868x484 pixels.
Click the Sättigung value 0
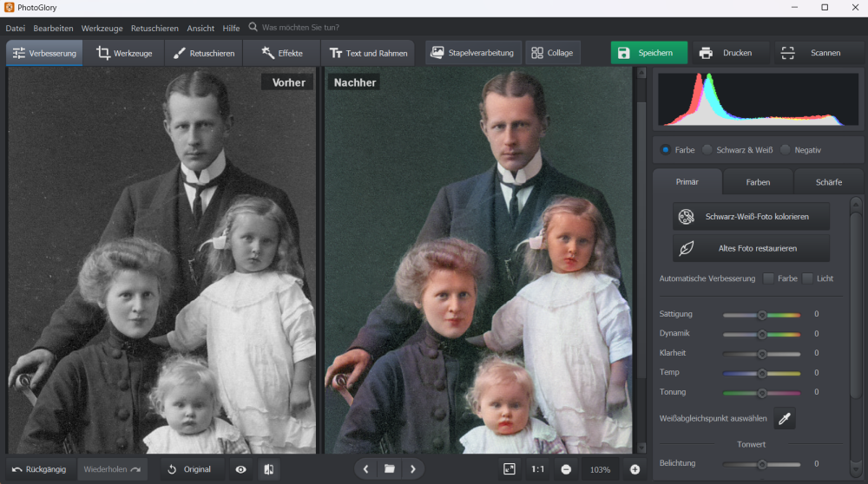[817, 314]
